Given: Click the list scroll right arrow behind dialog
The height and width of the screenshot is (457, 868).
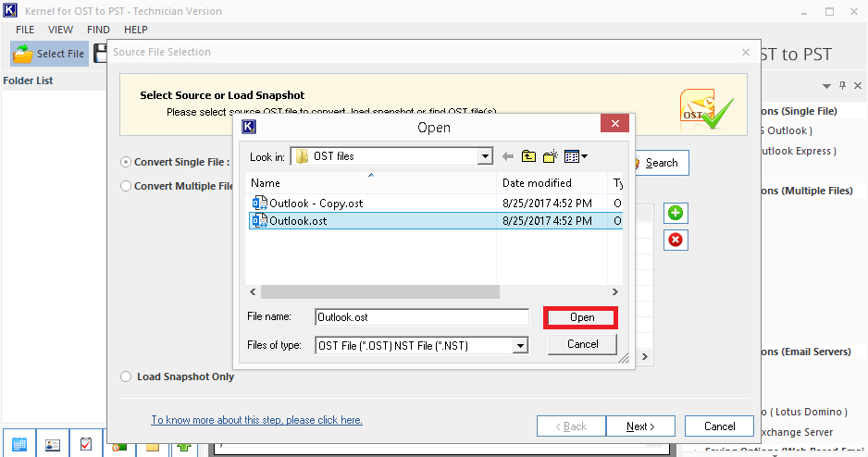Looking at the screenshot, I should [645, 357].
